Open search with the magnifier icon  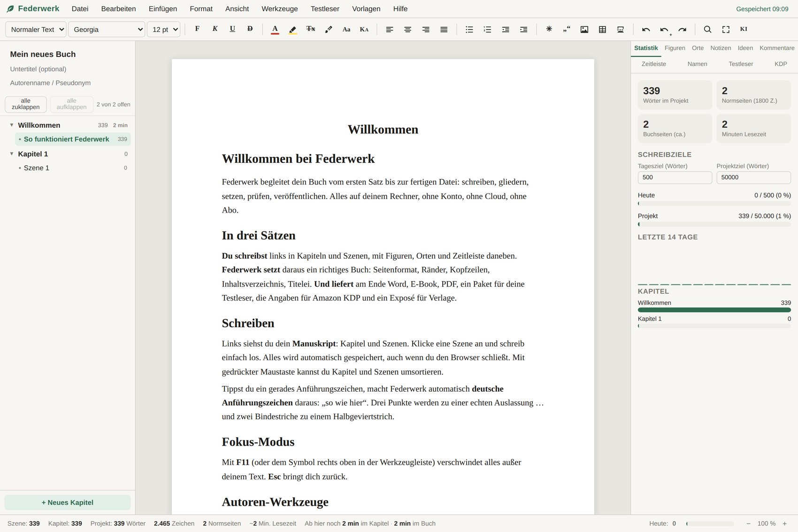click(707, 29)
